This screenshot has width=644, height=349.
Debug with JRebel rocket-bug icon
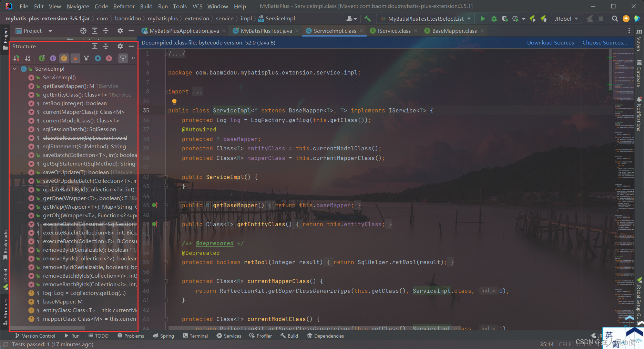544,19
